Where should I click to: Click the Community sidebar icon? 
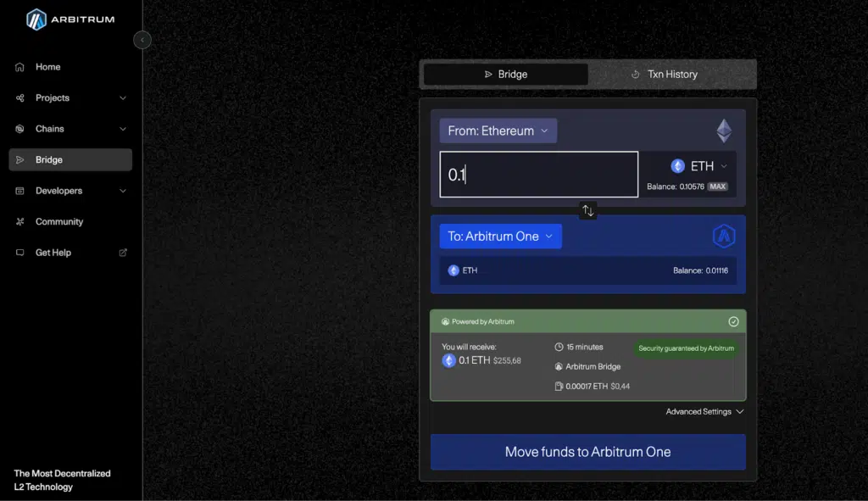tap(20, 222)
